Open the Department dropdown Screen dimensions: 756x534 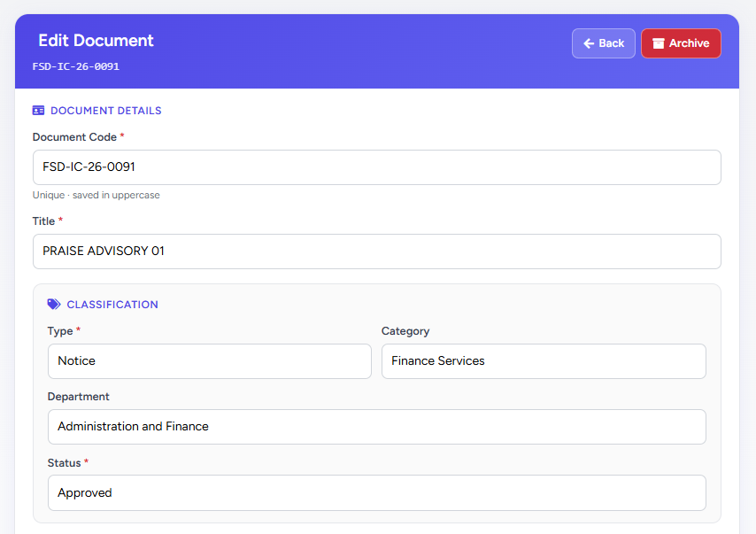click(x=376, y=427)
